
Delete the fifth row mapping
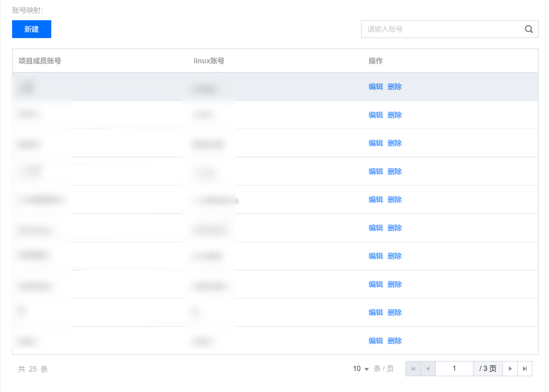tap(395, 200)
